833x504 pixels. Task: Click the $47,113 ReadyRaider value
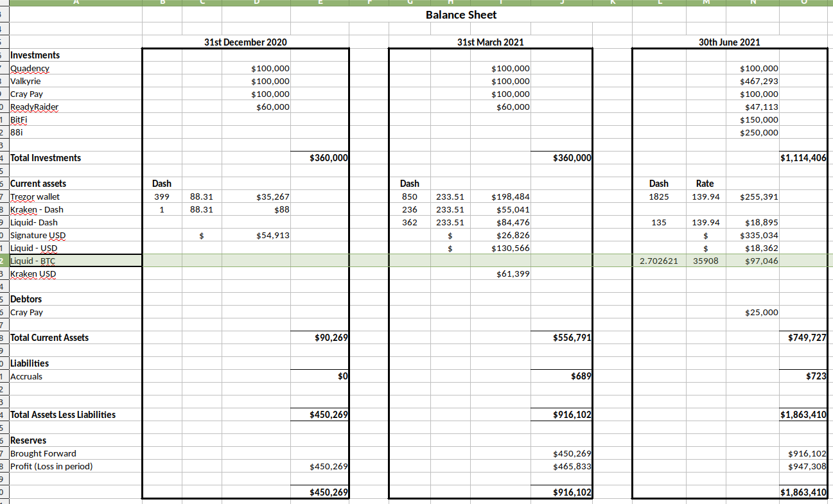761,107
